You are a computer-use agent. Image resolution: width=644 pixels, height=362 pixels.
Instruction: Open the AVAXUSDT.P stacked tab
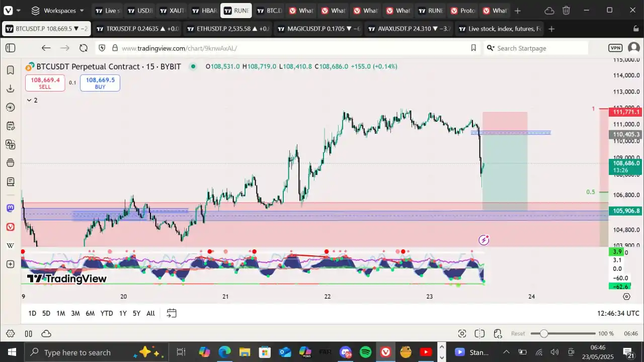[x=409, y=29]
